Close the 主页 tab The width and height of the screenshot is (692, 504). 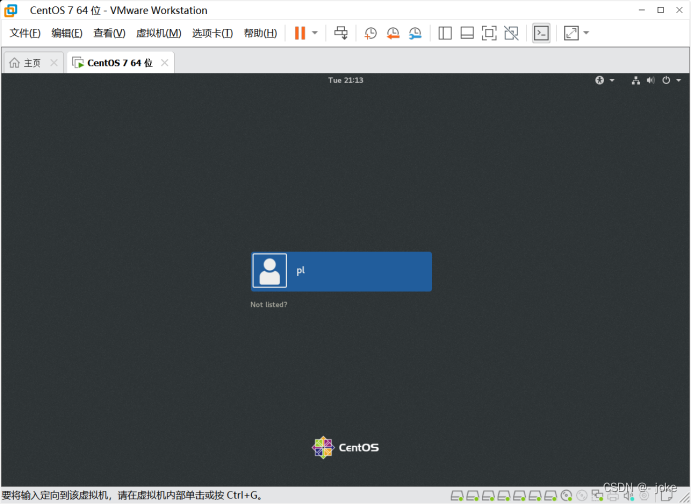(54, 63)
